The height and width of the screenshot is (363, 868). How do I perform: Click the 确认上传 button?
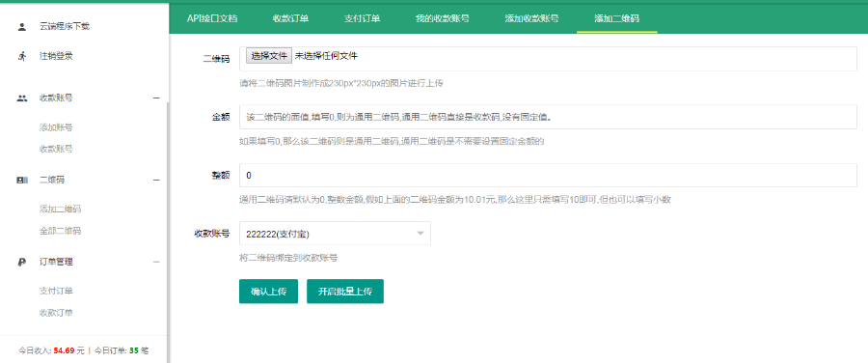point(268,292)
